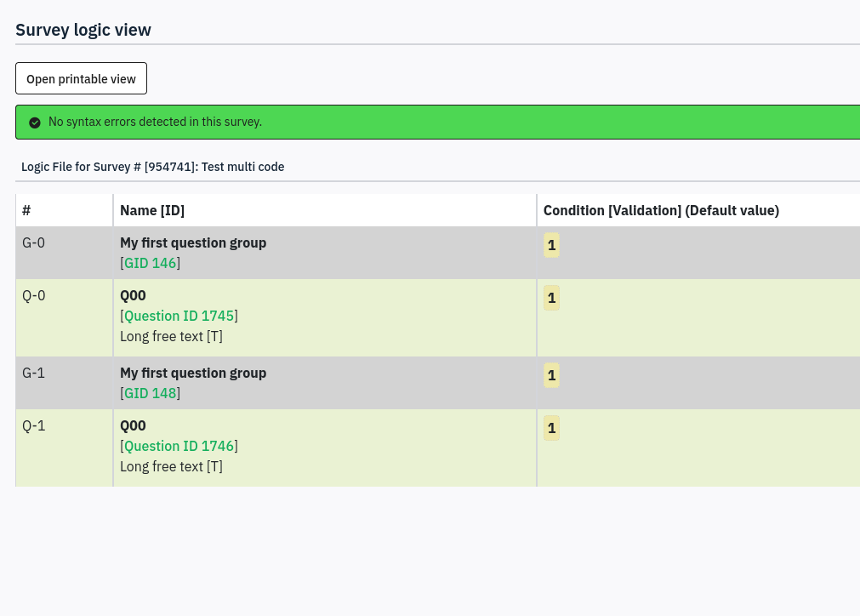860x616 pixels.
Task: Click the green checkmark success icon
Action: click(35, 123)
